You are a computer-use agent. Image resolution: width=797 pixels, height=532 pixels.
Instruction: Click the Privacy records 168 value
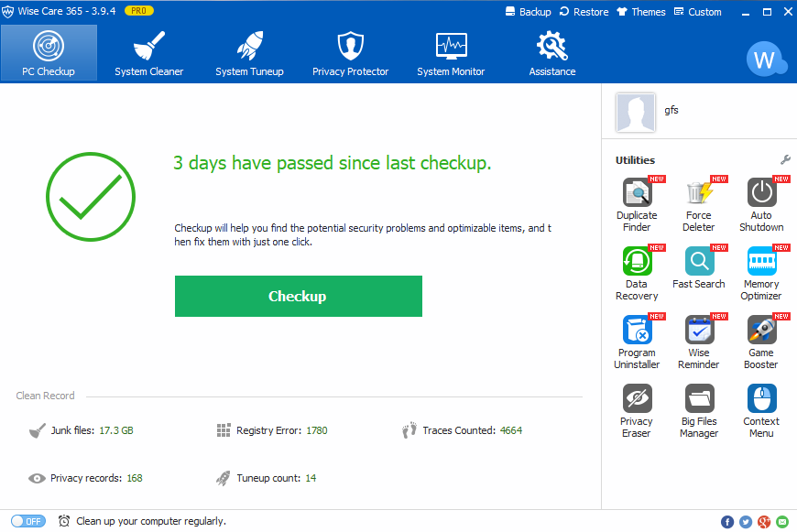(x=135, y=478)
